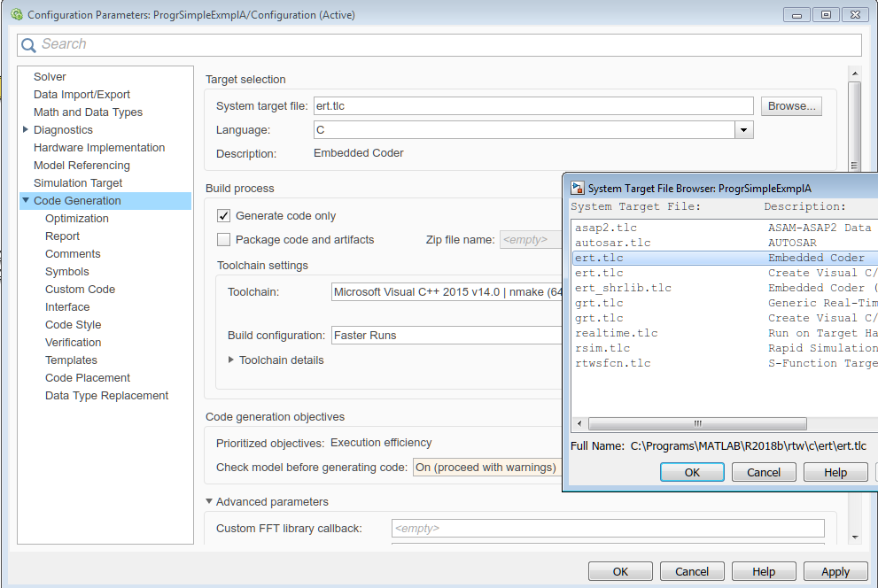Select Solver in the left pane
Viewport: 878px width, 588px height.
coord(50,77)
